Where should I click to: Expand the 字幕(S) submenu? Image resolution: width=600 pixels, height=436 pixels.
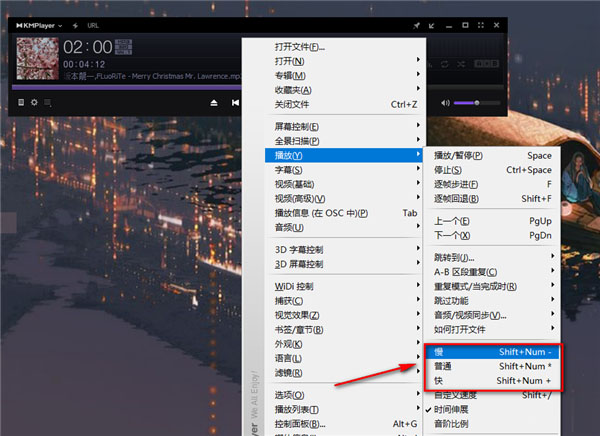coord(345,170)
